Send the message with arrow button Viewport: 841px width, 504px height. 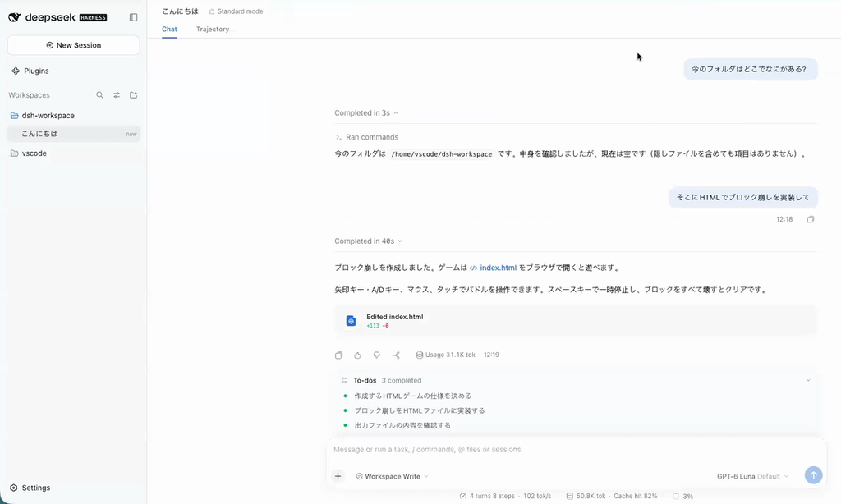coord(813,475)
